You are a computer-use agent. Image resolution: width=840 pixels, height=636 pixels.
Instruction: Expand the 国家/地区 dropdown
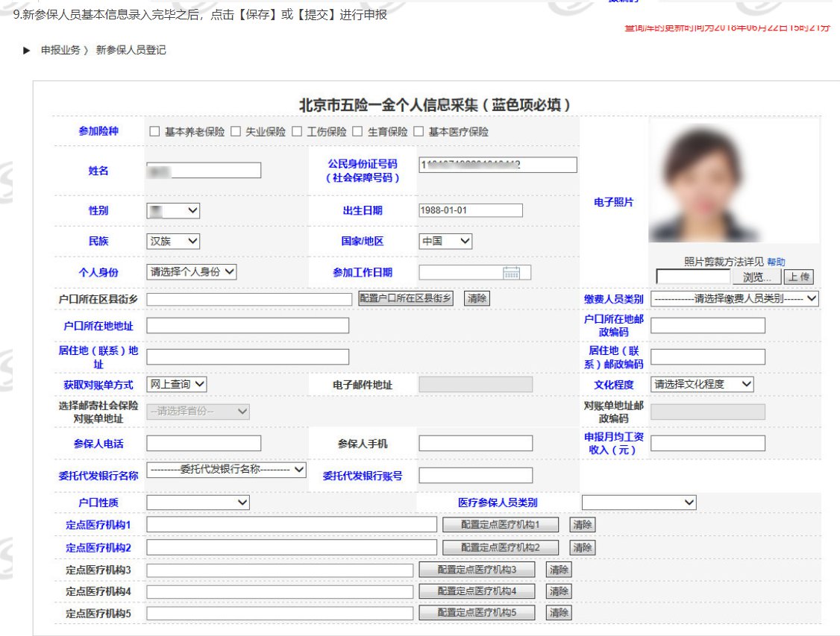[445, 242]
